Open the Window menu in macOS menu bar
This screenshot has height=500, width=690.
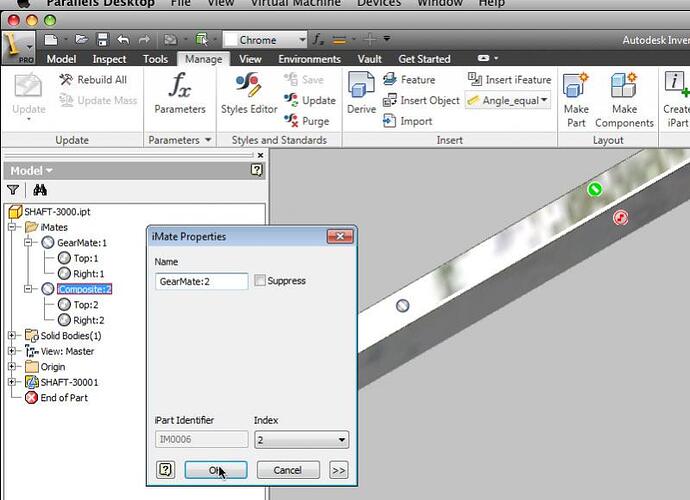pos(440,4)
